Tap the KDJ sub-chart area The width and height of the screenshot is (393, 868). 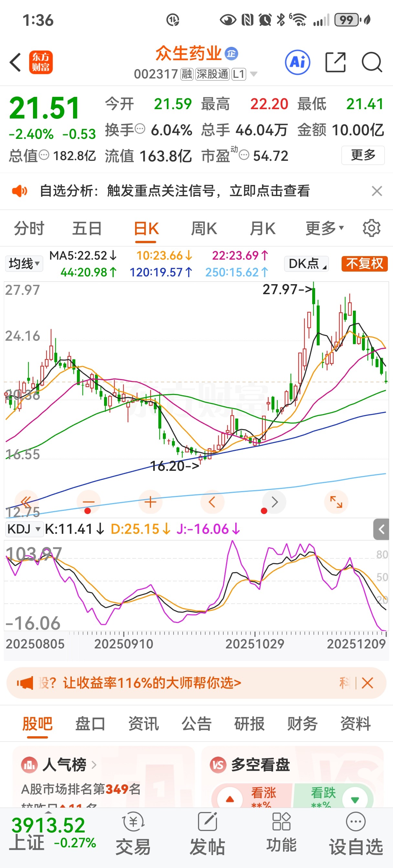(196, 586)
